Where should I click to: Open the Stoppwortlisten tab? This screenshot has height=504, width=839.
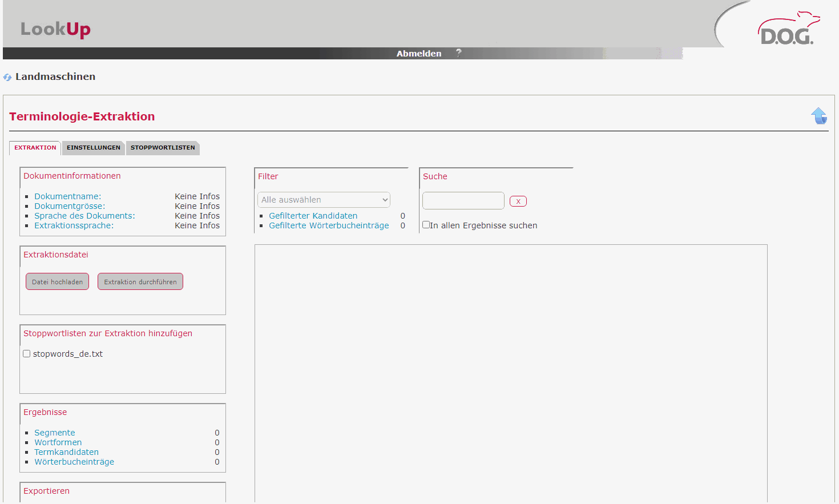163,147
